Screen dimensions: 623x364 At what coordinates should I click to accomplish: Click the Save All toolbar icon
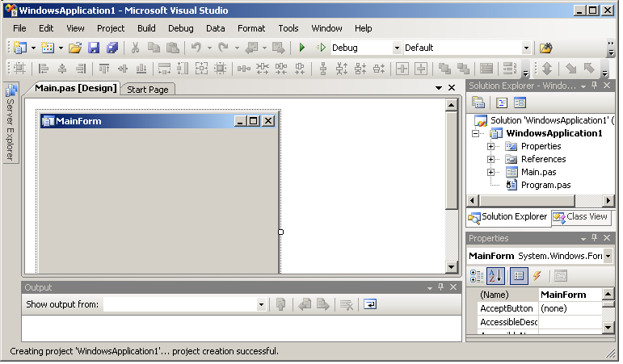[x=112, y=48]
